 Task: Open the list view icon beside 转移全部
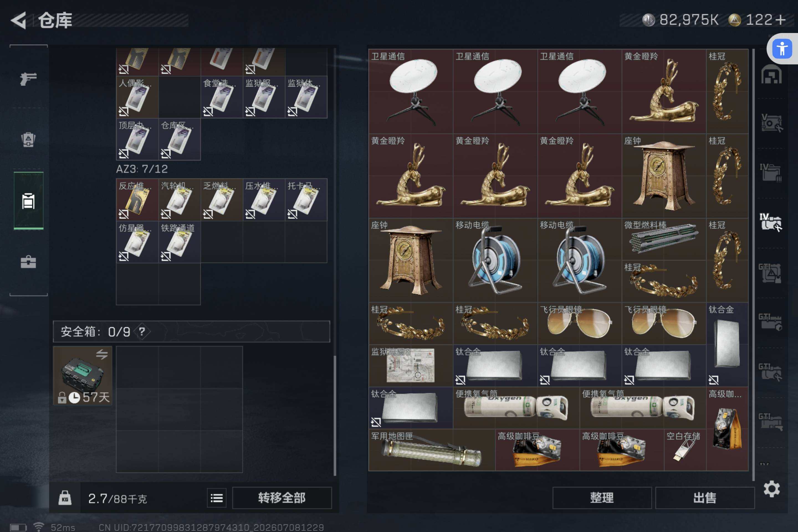tap(216, 498)
